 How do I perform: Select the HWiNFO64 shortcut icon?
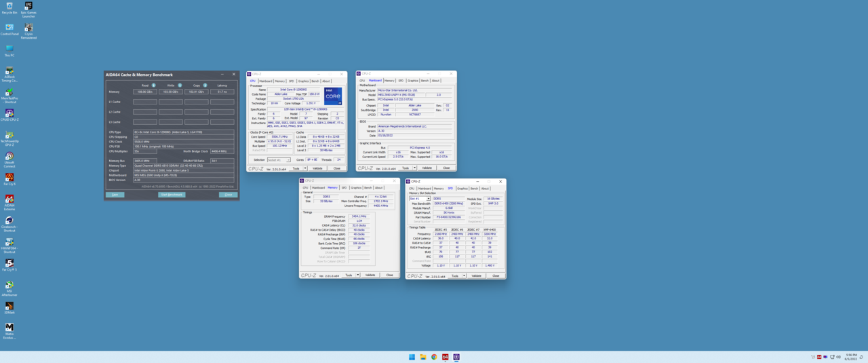(x=9, y=242)
